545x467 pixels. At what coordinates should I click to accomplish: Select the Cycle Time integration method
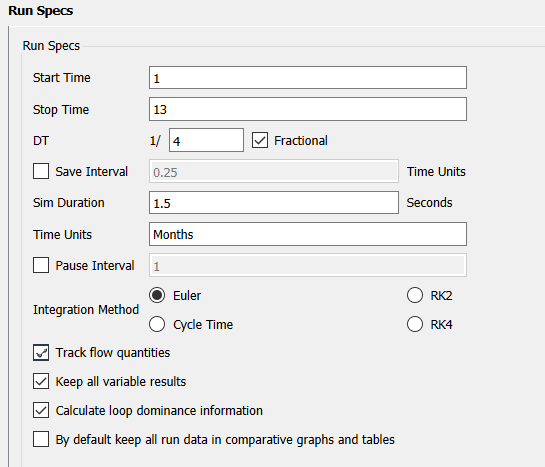[157, 324]
